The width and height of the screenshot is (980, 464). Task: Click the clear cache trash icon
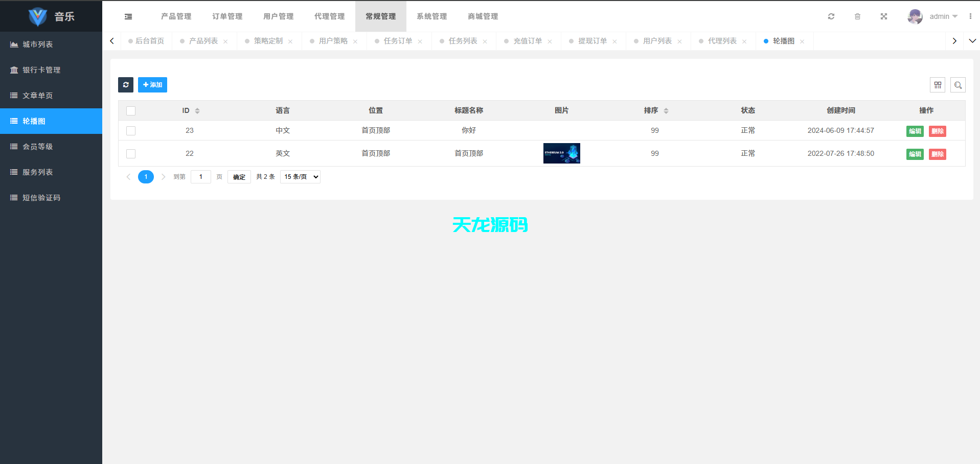[857, 16]
